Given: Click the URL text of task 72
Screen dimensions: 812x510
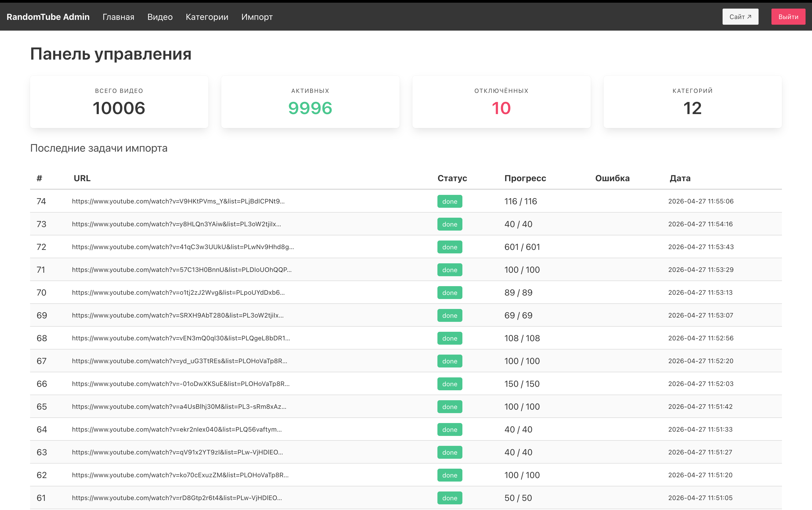Looking at the screenshot, I should 183,247.
